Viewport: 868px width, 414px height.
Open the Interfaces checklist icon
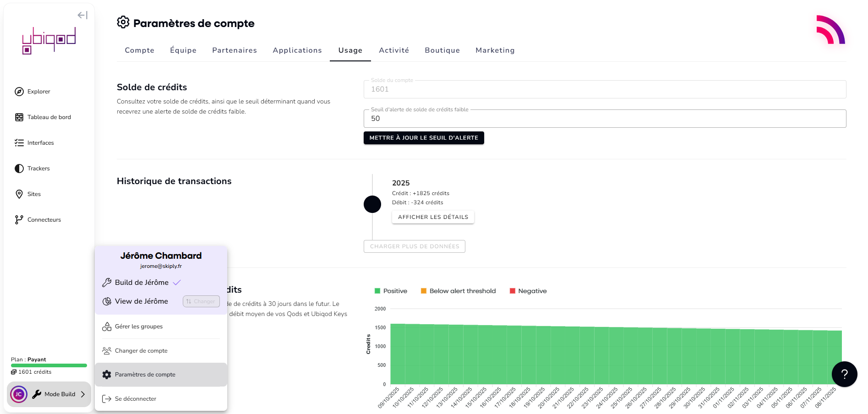coord(19,143)
